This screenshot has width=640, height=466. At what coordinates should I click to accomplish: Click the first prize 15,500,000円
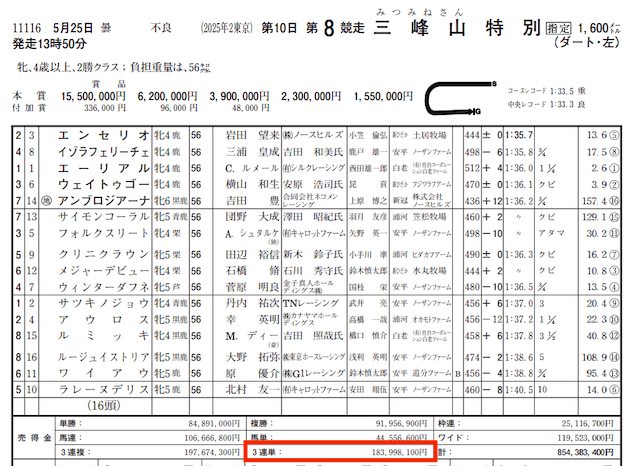pos(93,96)
